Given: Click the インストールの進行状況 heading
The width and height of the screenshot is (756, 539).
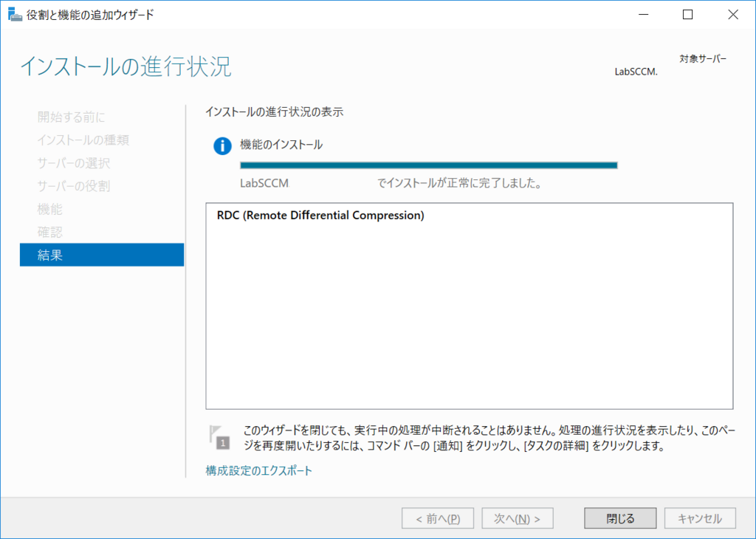Looking at the screenshot, I should [126, 66].
